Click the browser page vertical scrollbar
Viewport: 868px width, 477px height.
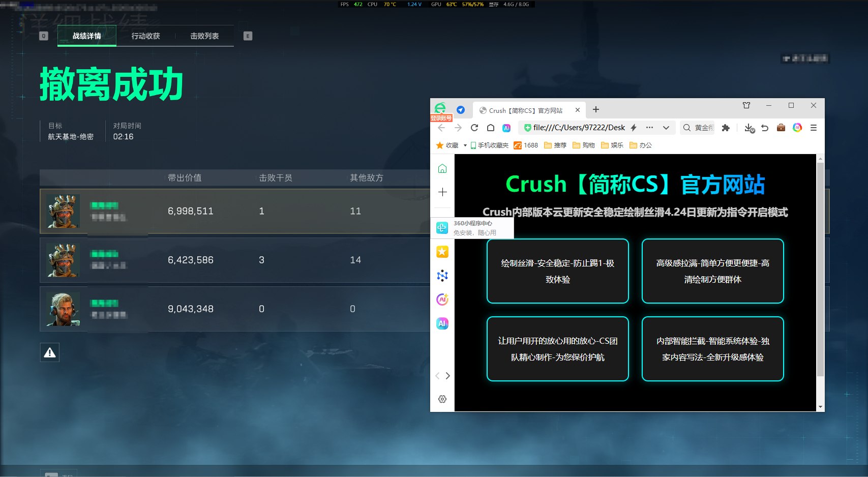pos(820,270)
